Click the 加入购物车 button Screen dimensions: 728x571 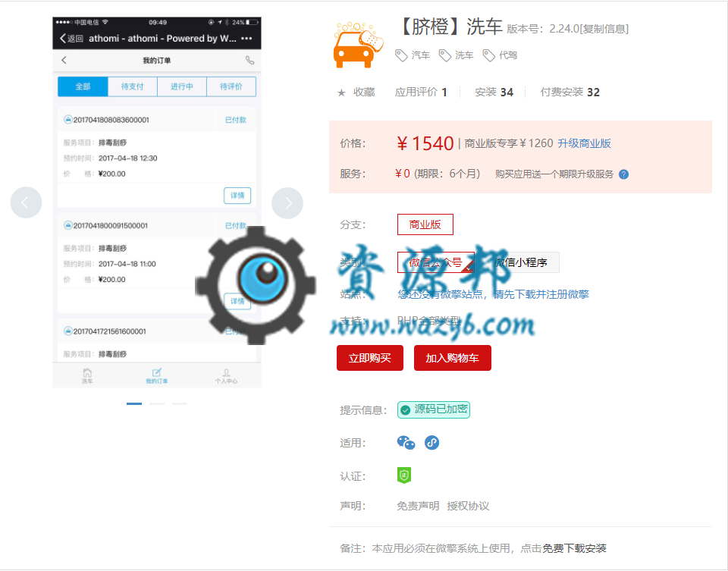pyautogui.click(x=452, y=358)
